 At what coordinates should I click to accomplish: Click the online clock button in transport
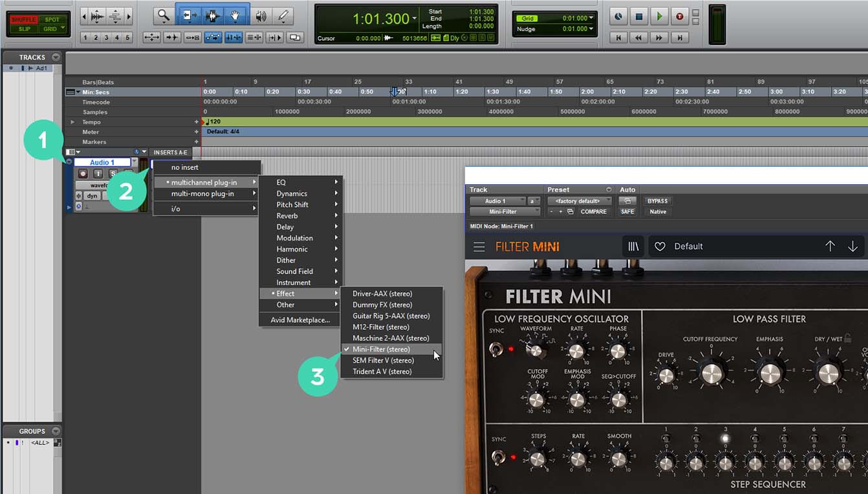(x=618, y=16)
